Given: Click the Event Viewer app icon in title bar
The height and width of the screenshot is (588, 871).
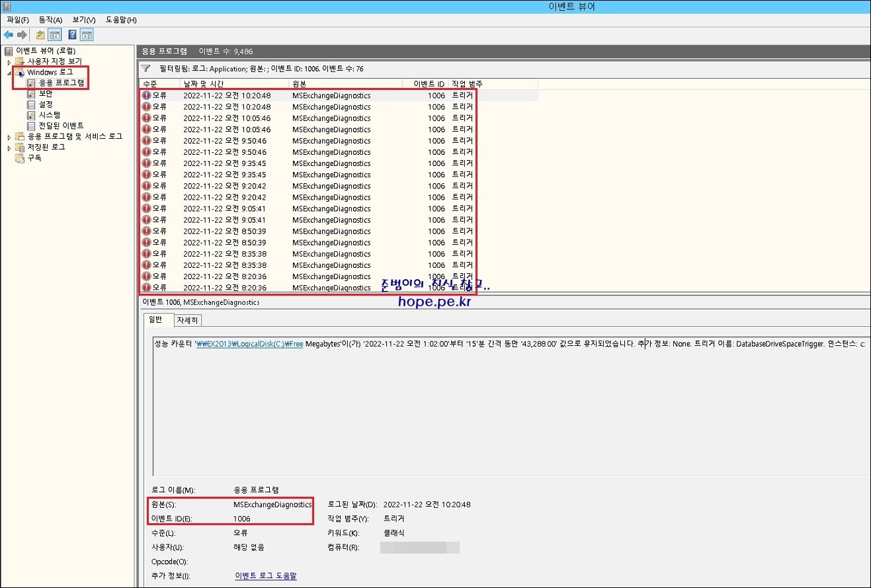Looking at the screenshot, I should [7, 7].
